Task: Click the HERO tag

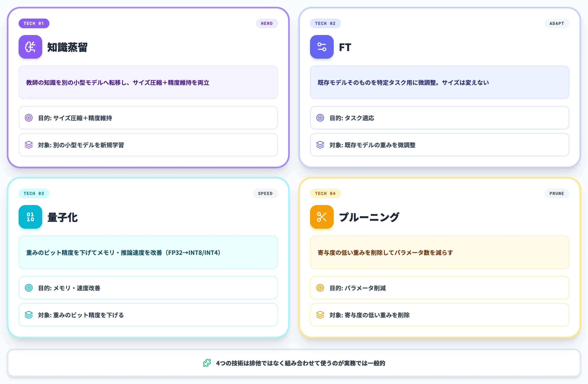Action: click(267, 23)
